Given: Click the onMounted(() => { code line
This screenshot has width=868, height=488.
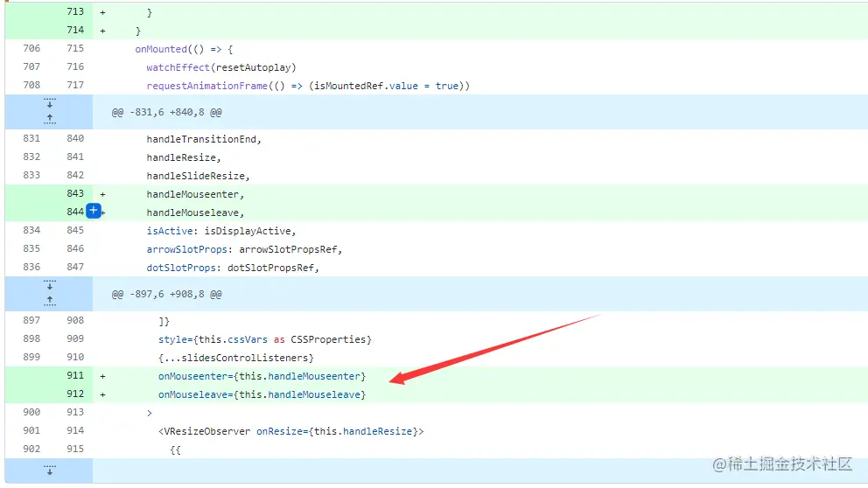Looking at the screenshot, I should pyautogui.click(x=184, y=49).
